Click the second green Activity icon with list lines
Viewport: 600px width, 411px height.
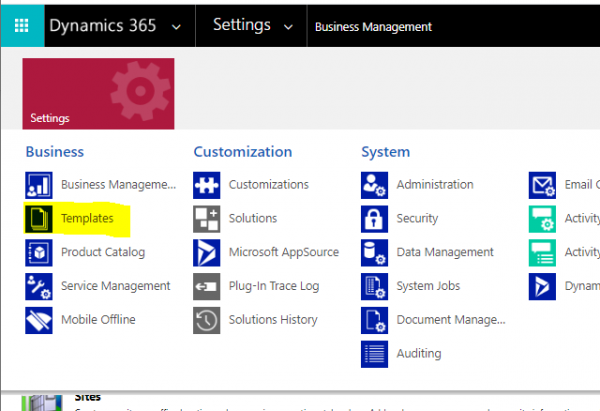(542, 253)
